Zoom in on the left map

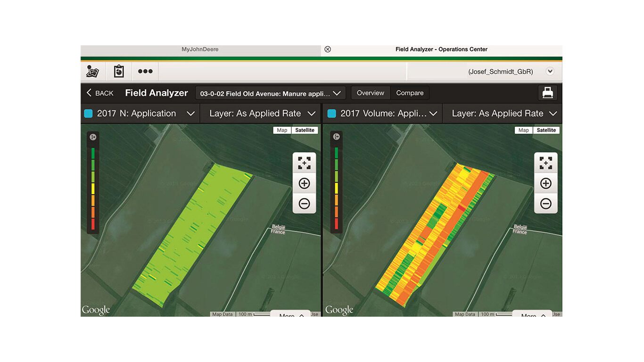304,183
